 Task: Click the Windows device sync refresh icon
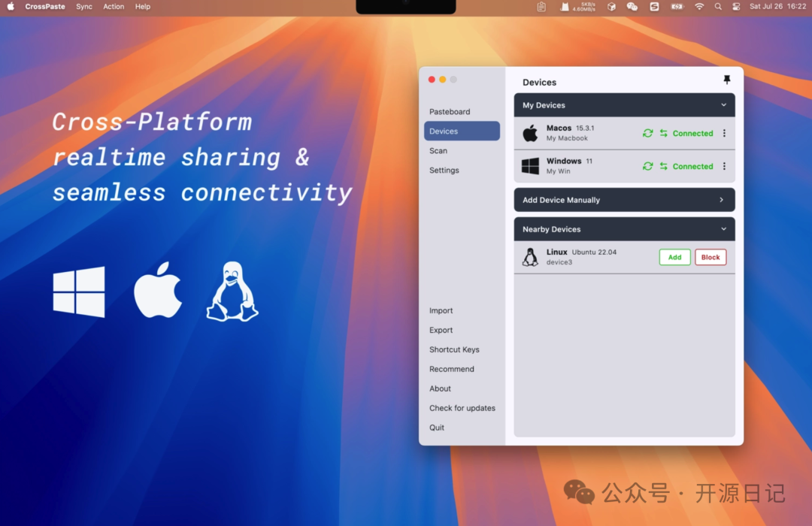point(647,167)
